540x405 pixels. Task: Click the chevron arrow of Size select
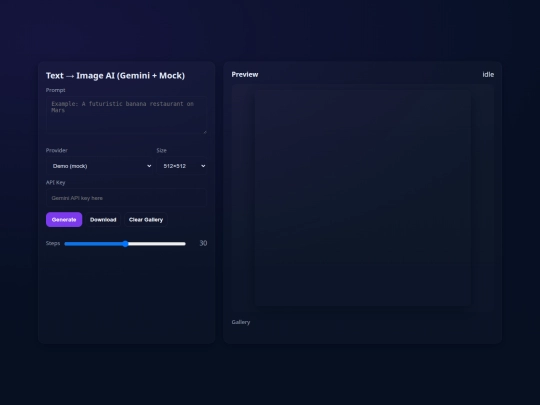click(x=203, y=166)
